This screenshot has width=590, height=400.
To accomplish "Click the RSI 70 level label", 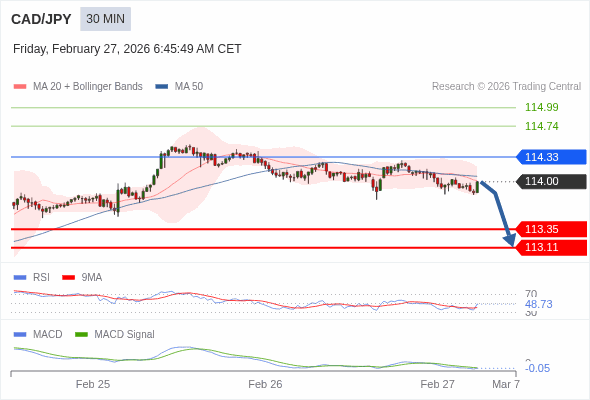I will pos(531,294).
